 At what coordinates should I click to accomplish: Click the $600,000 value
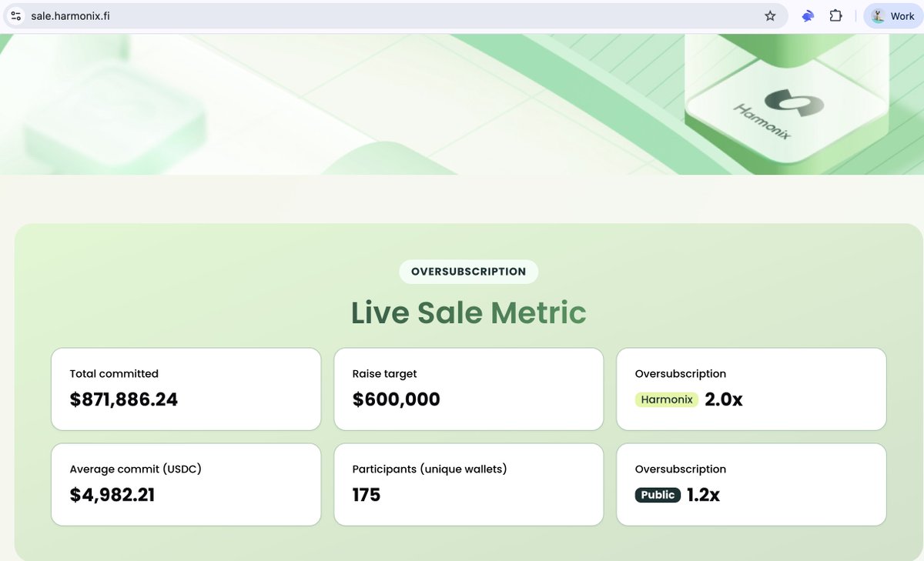click(397, 399)
